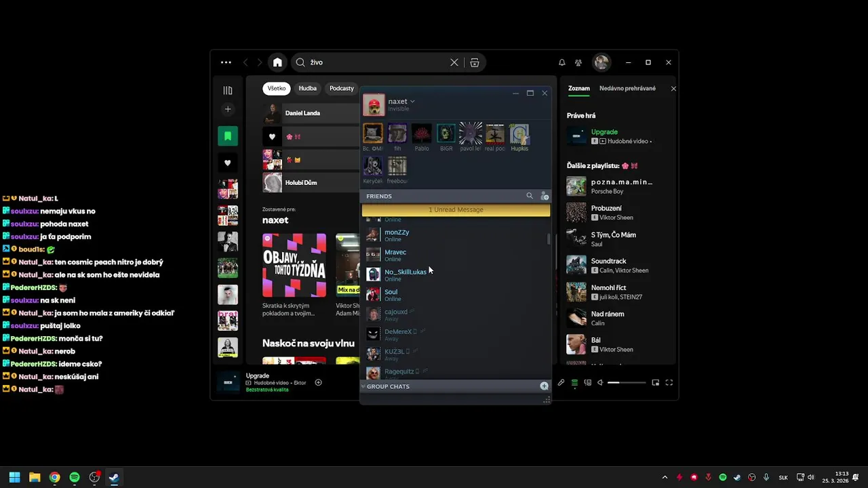Close the Spotify queue panel

[673, 89]
